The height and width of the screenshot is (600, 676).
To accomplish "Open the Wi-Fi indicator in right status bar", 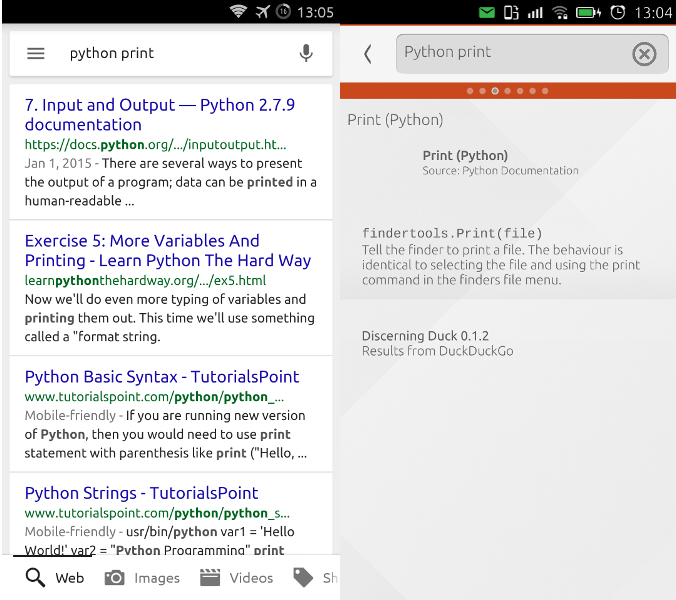I will [560, 13].
